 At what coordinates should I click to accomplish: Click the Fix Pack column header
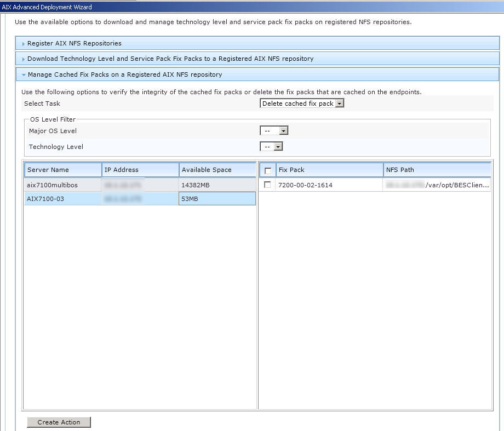tap(329, 170)
